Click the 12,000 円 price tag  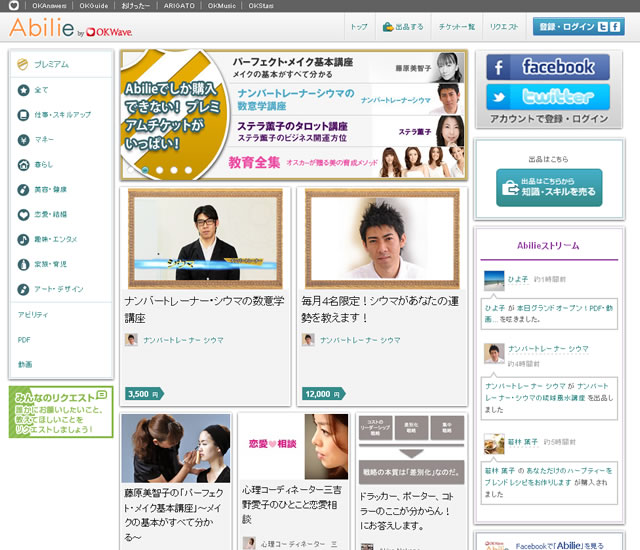323,394
